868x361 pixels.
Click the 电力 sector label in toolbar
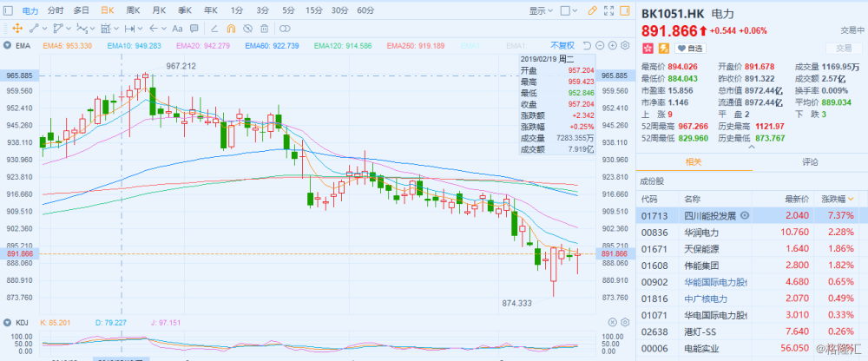[30, 10]
